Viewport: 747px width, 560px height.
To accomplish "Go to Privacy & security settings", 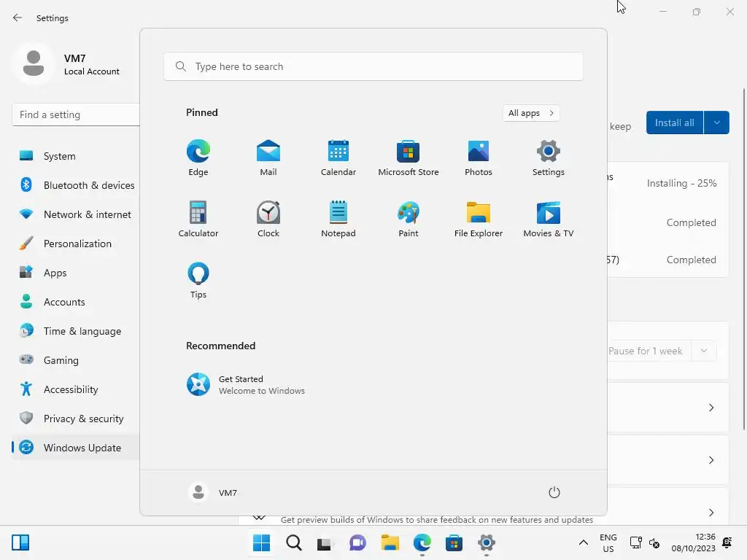I will pos(76,419).
